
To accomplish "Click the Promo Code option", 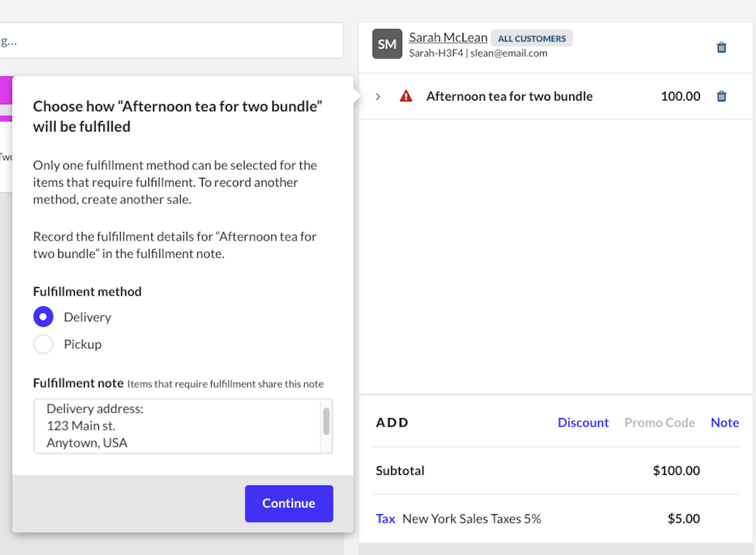I will coord(659,423).
